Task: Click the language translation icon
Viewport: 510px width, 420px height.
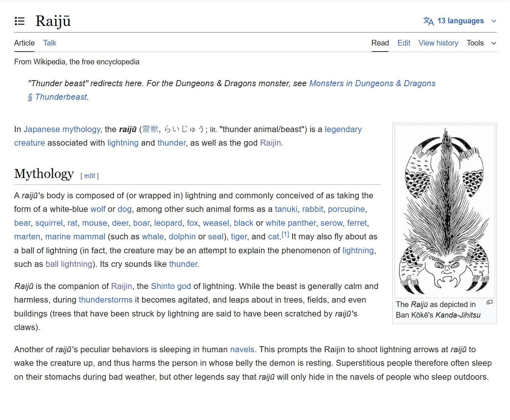Action: click(x=428, y=21)
